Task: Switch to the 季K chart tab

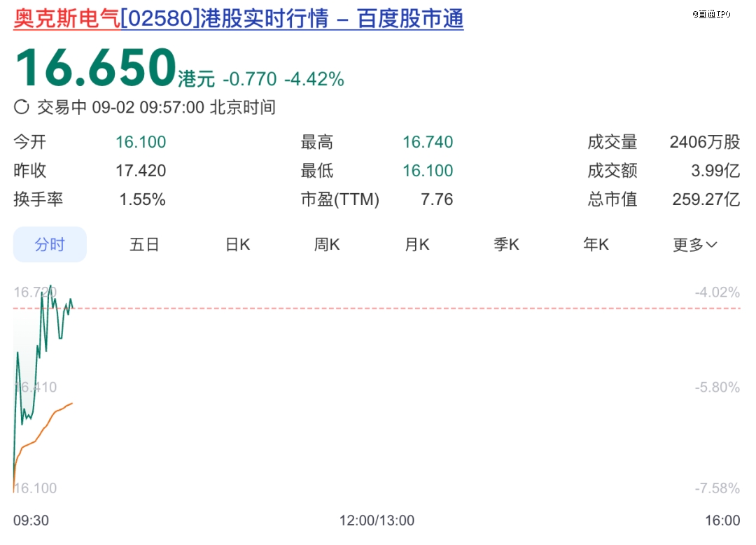Action: click(506, 244)
